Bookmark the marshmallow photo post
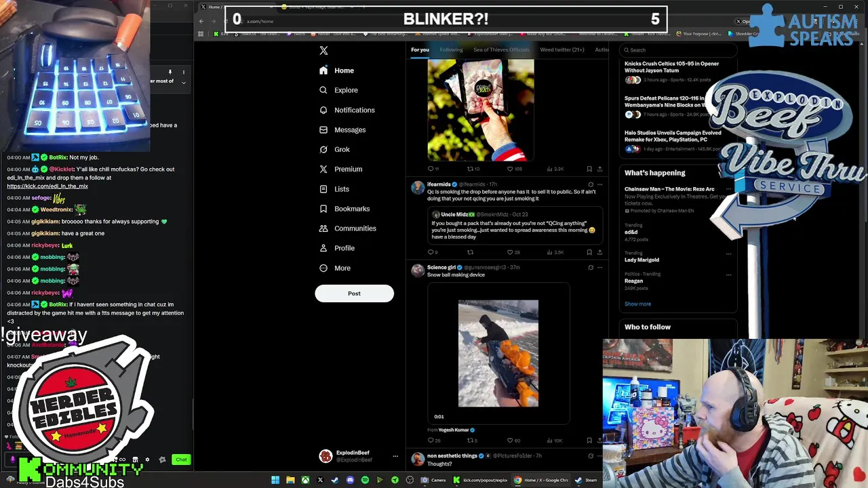This screenshot has width=868, height=488. [x=589, y=169]
